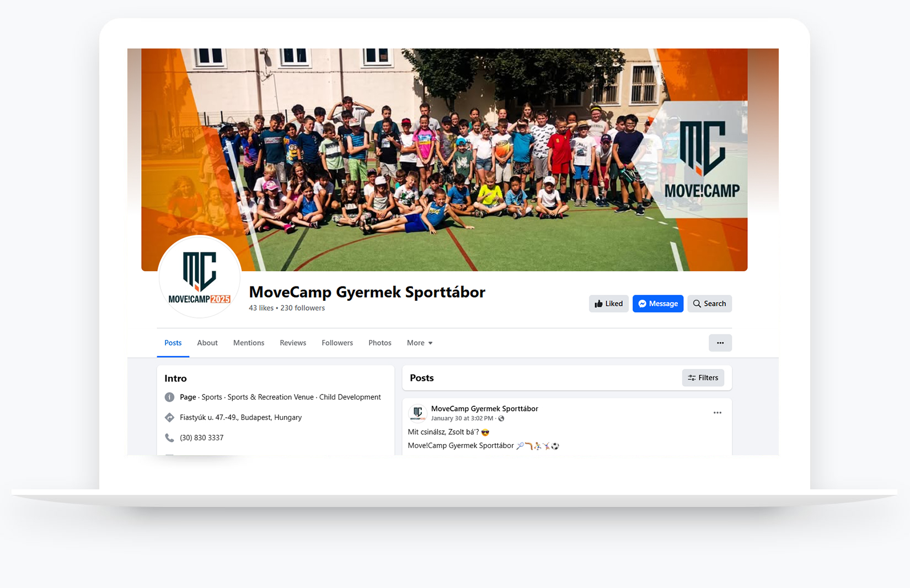Open the page options three-dot menu

click(x=720, y=343)
